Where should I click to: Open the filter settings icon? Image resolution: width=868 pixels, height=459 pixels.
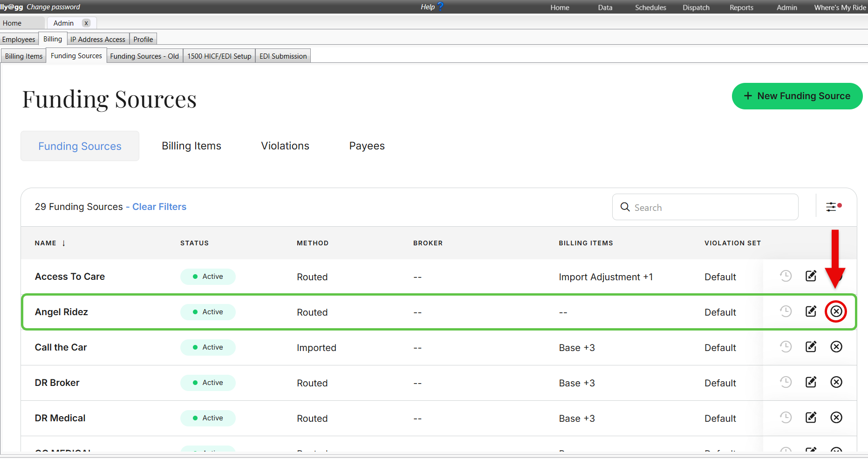(x=833, y=207)
